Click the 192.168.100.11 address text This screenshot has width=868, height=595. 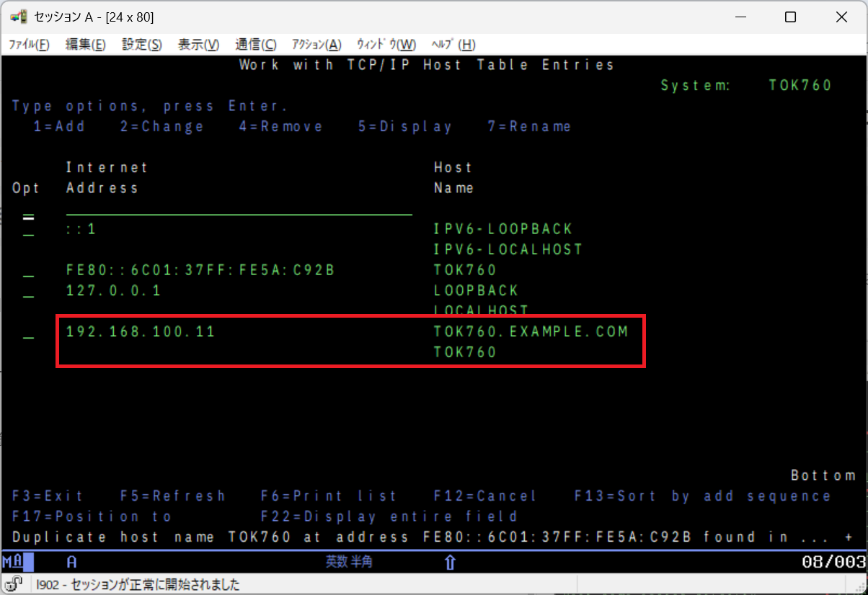141,332
